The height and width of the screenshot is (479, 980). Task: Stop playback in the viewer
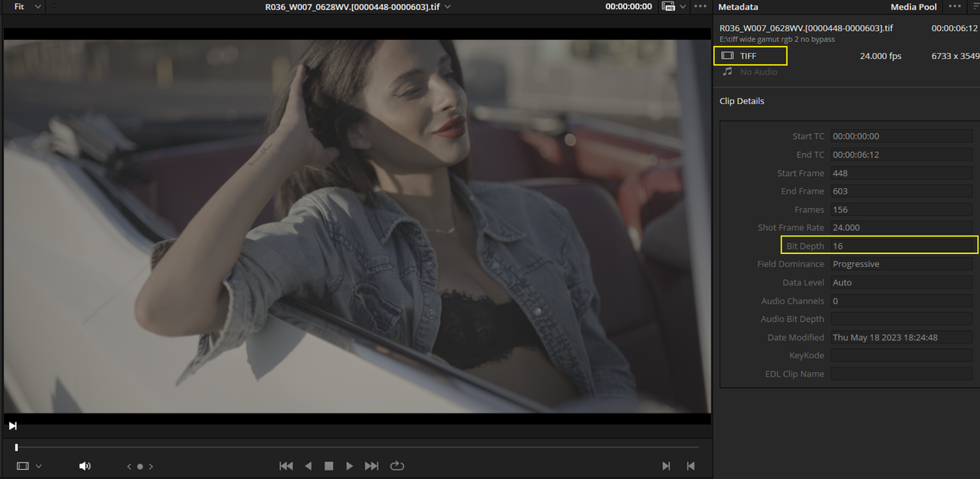coord(329,466)
